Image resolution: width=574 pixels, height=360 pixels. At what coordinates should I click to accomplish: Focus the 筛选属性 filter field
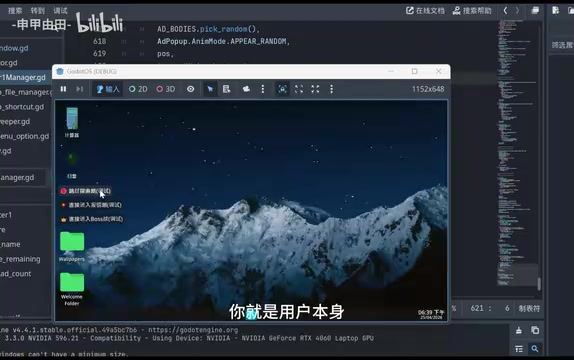click(x=562, y=45)
